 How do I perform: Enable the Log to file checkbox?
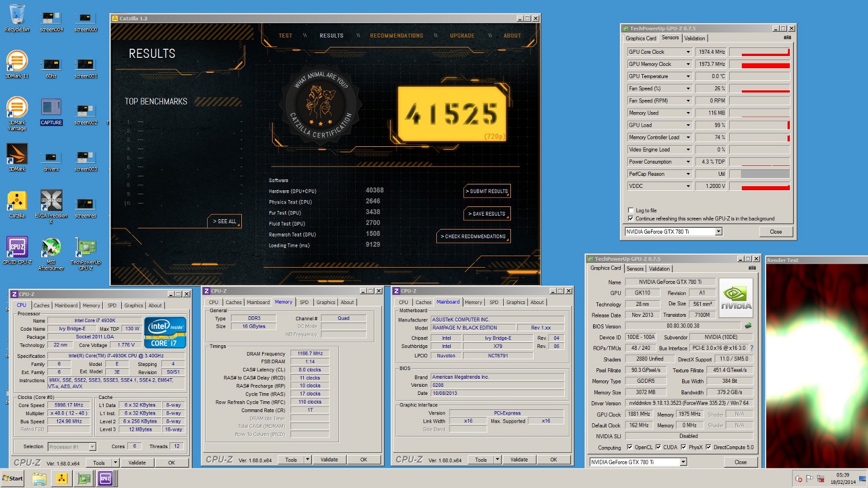pos(631,210)
